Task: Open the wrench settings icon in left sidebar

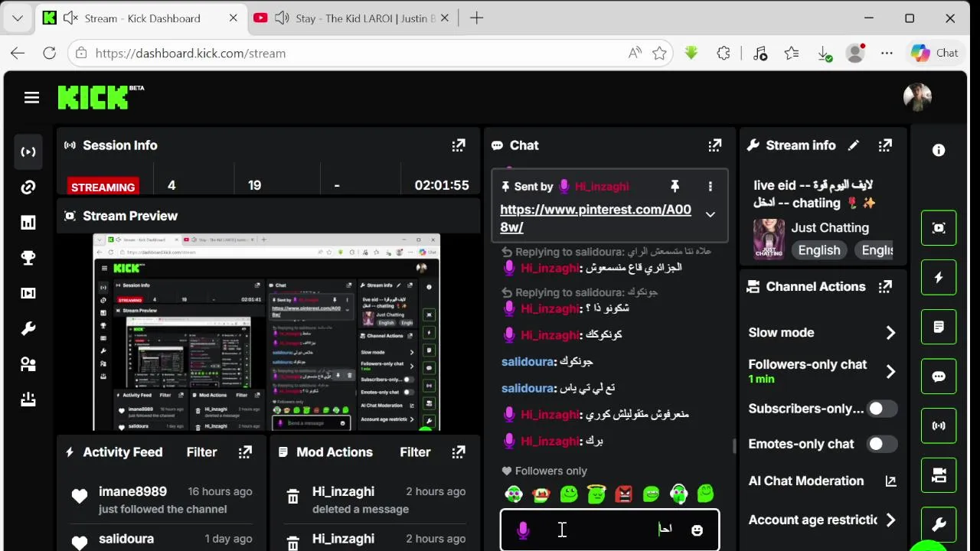Action: [28, 328]
